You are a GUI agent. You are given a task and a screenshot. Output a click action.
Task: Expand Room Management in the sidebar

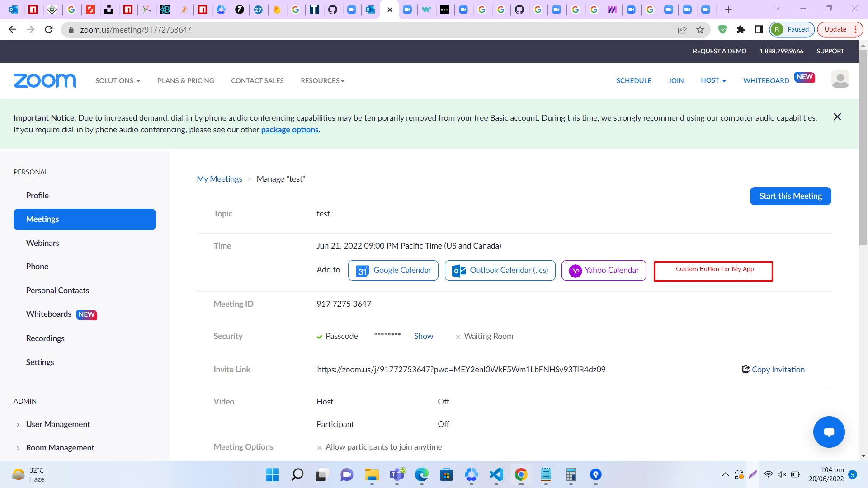point(60,448)
